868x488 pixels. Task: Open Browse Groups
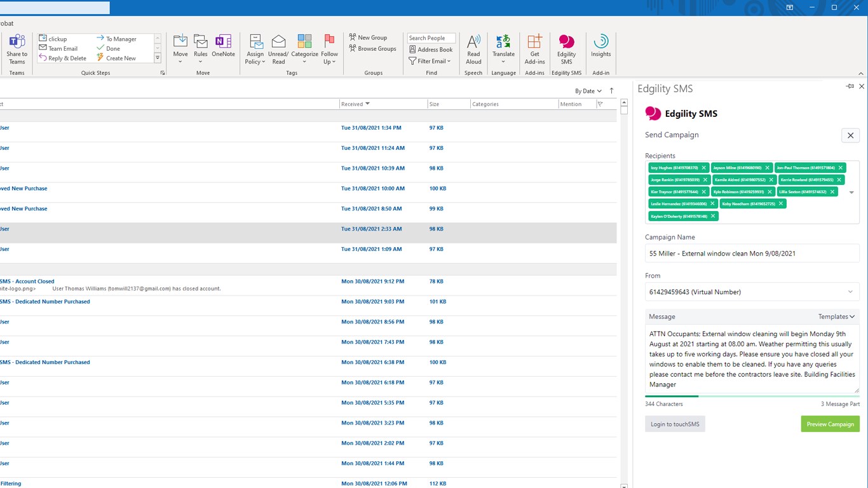click(372, 48)
